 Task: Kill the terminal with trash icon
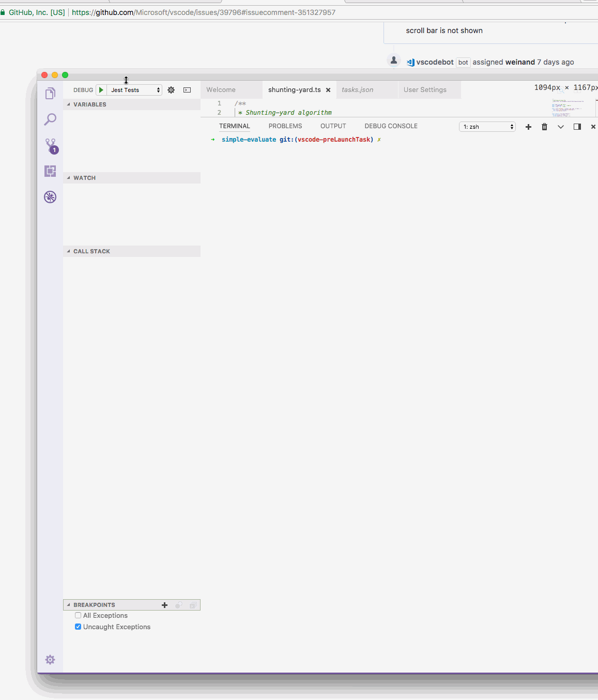(544, 127)
